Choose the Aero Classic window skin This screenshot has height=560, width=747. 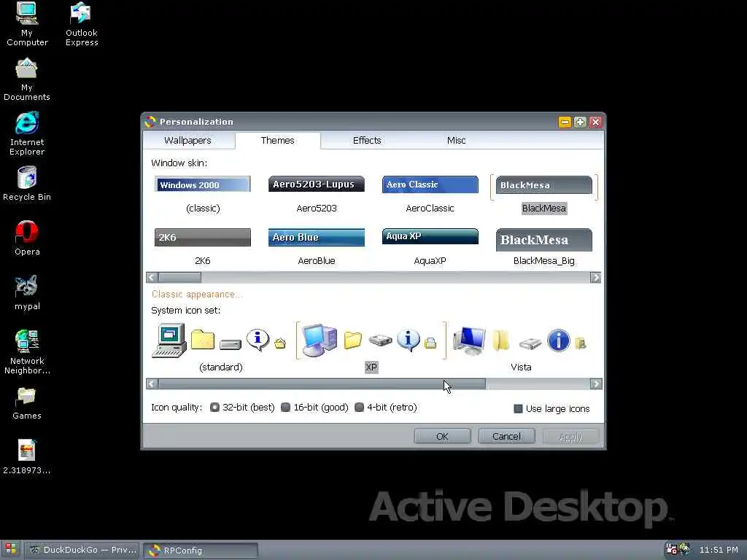[430, 195]
